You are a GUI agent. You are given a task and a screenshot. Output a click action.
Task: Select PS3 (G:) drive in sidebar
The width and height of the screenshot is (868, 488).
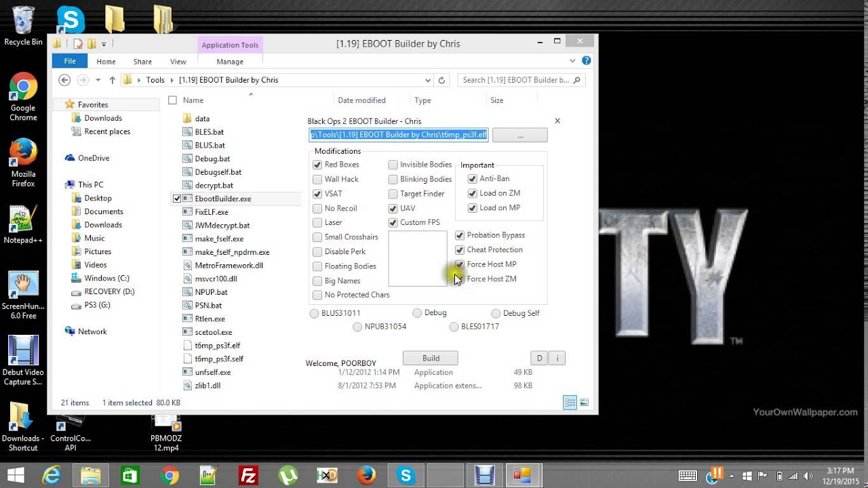(97, 305)
